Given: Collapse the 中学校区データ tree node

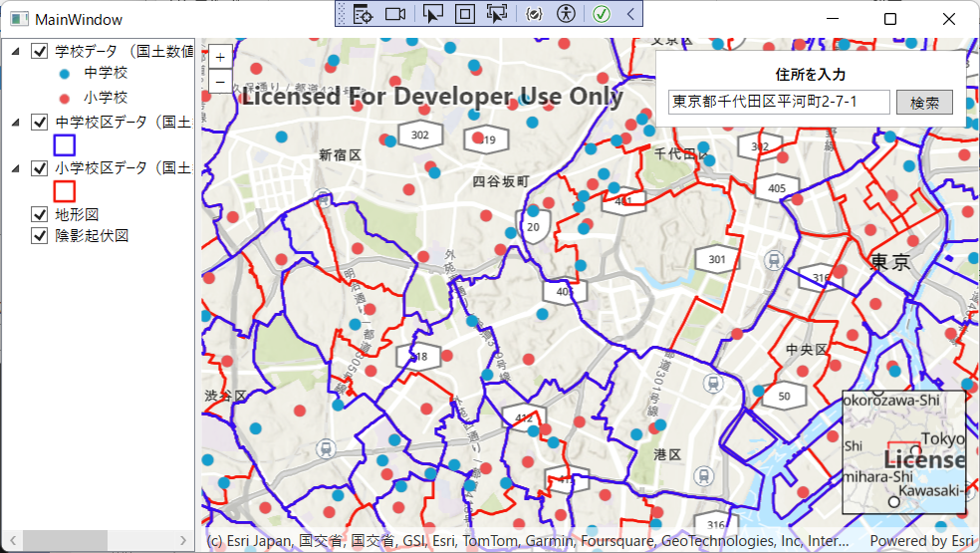Looking at the screenshot, I should click(16, 122).
